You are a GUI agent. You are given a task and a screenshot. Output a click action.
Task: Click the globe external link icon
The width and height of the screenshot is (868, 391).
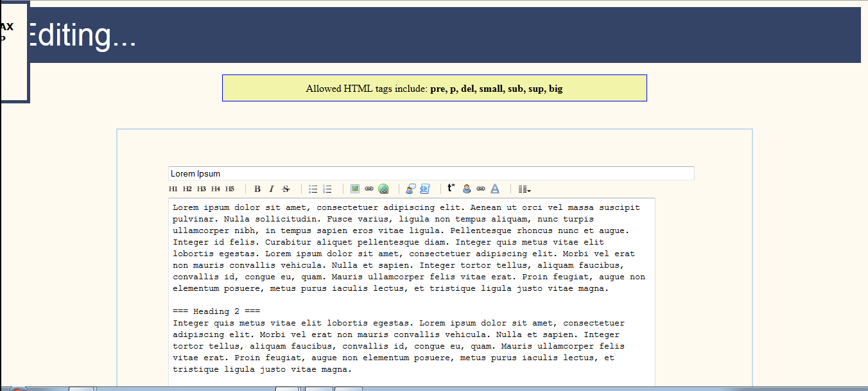point(383,188)
